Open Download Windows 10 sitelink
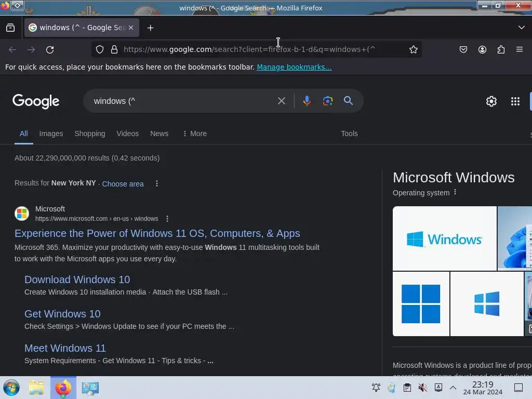 click(x=77, y=280)
